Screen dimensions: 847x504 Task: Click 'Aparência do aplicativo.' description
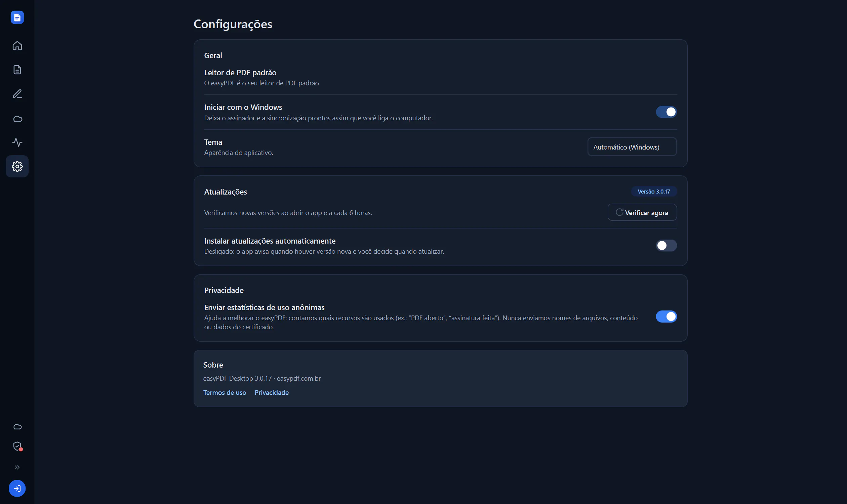coord(239,153)
